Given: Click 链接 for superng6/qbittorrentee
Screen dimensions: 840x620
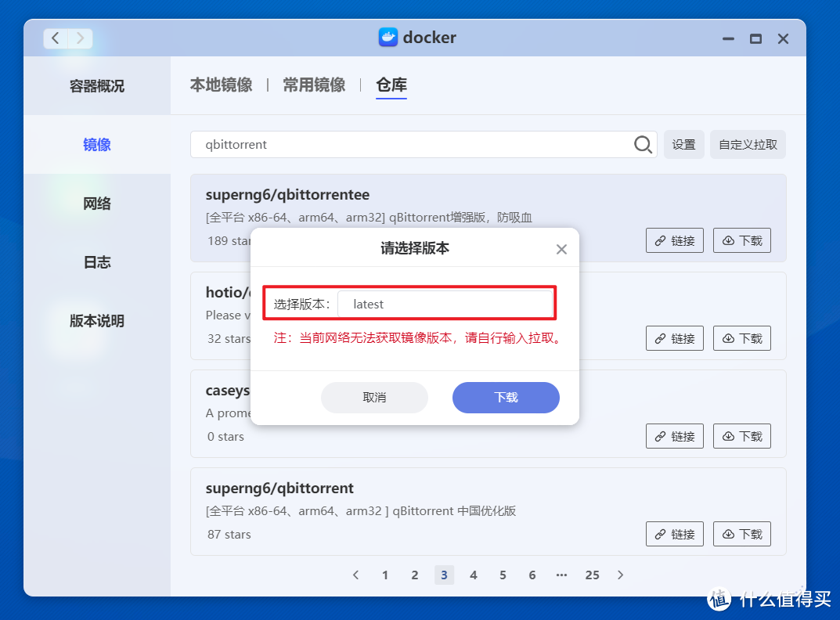Looking at the screenshot, I should 675,240.
